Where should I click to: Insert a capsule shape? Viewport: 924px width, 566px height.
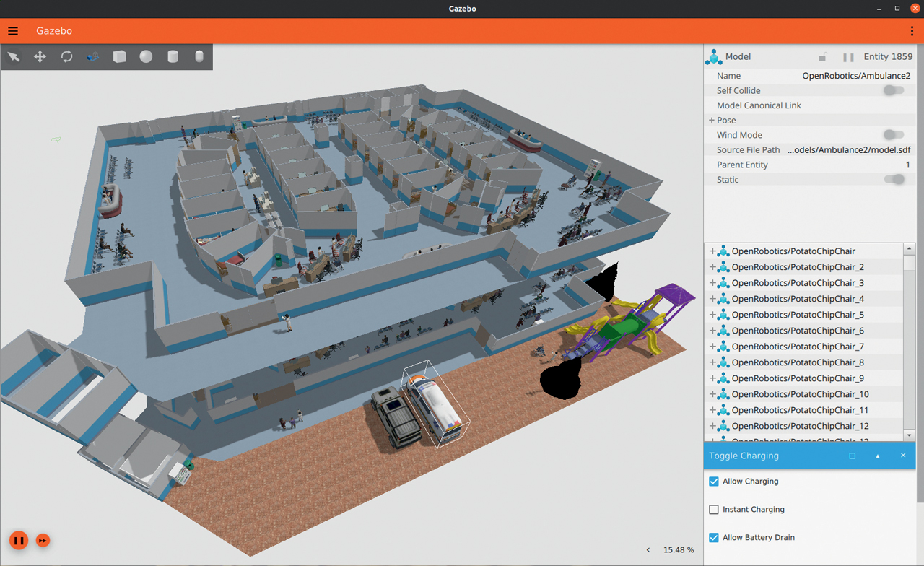[x=199, y=56]
